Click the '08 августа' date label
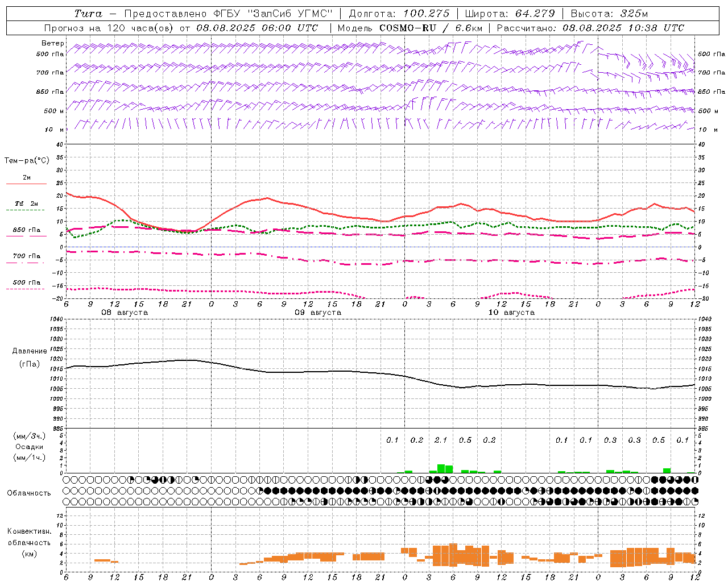This screenshot has width=728, height=582. [x=125, y=313]
